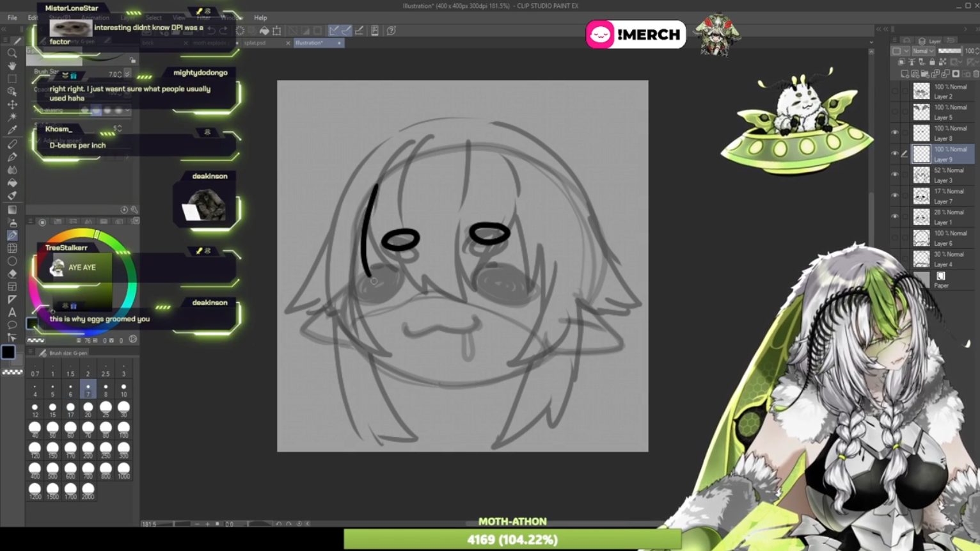Create a new raster layer

pos(905,74)
